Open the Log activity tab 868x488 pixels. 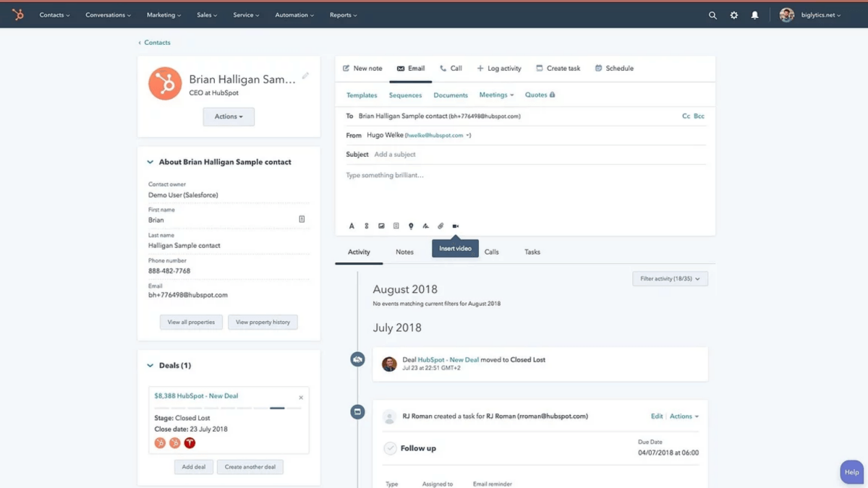(499, 69)
